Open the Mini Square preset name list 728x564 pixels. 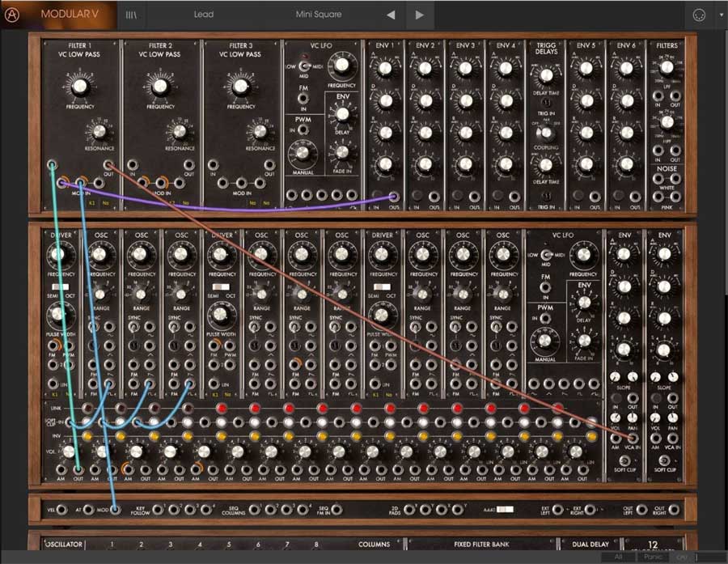tap(319, 15)
